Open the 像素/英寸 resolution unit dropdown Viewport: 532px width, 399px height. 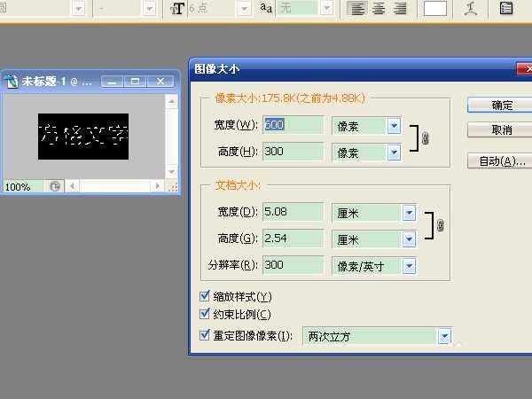[409, 265]
